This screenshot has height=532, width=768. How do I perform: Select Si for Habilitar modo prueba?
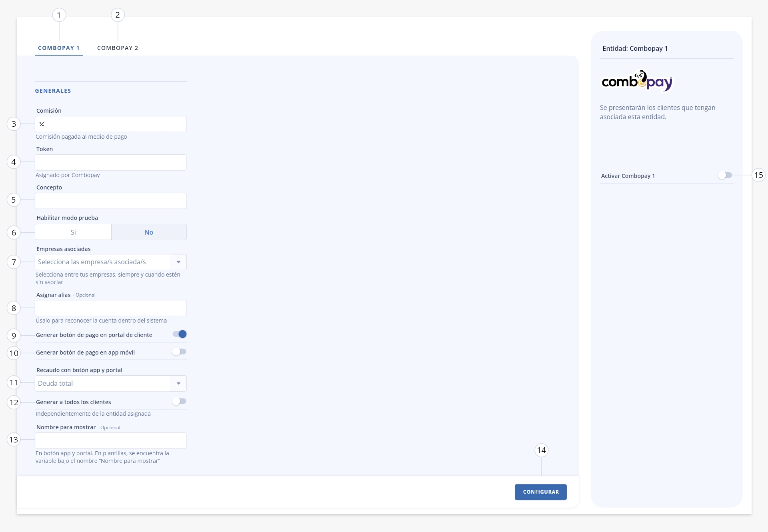coord(73,232)
